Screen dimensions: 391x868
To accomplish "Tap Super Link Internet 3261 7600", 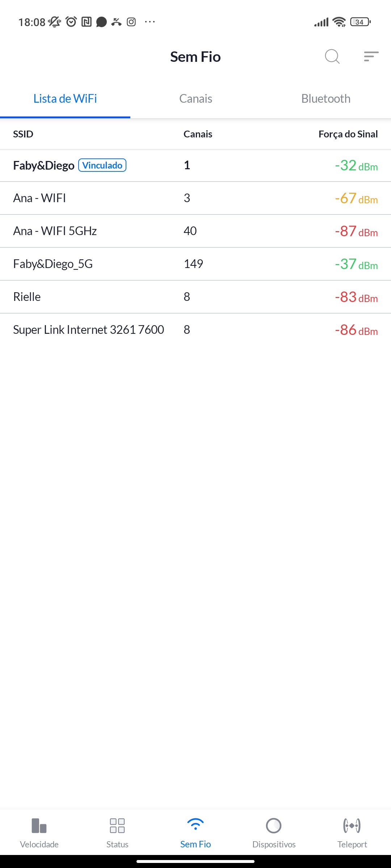I will pos(89,330).
